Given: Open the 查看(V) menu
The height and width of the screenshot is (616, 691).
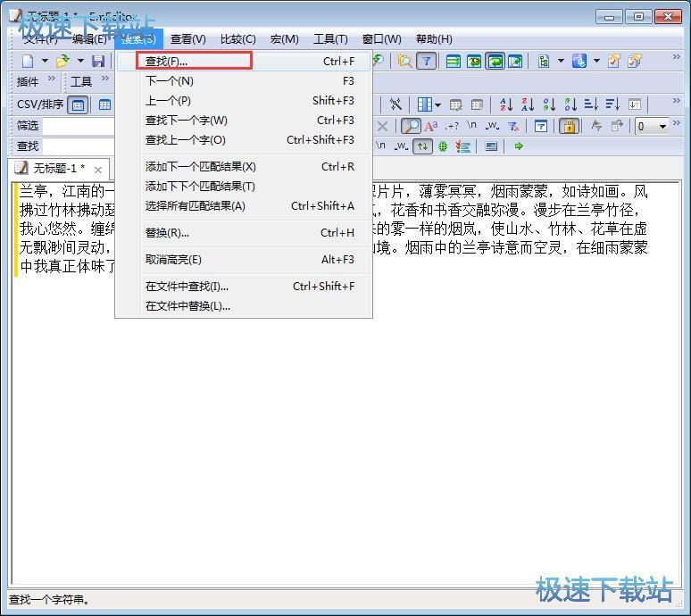Looking at the screenshot, I should [188, 39].
